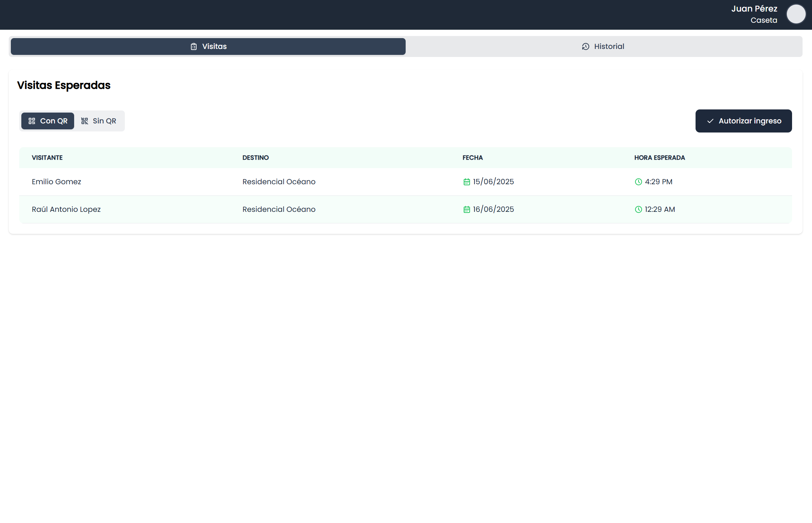Switch to the Historial tab
Viewport: 812px width, 523px height.
(x=603, y=46)
